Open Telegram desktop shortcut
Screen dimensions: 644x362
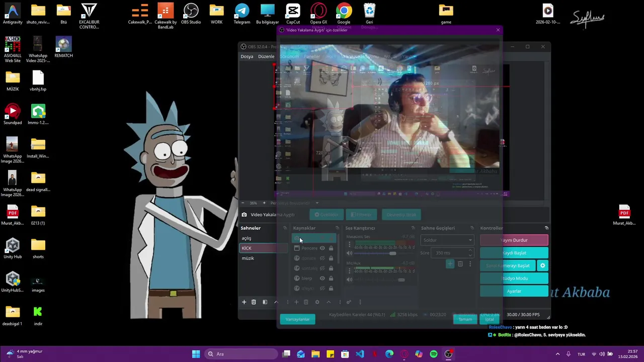click(x=242, y=14)
